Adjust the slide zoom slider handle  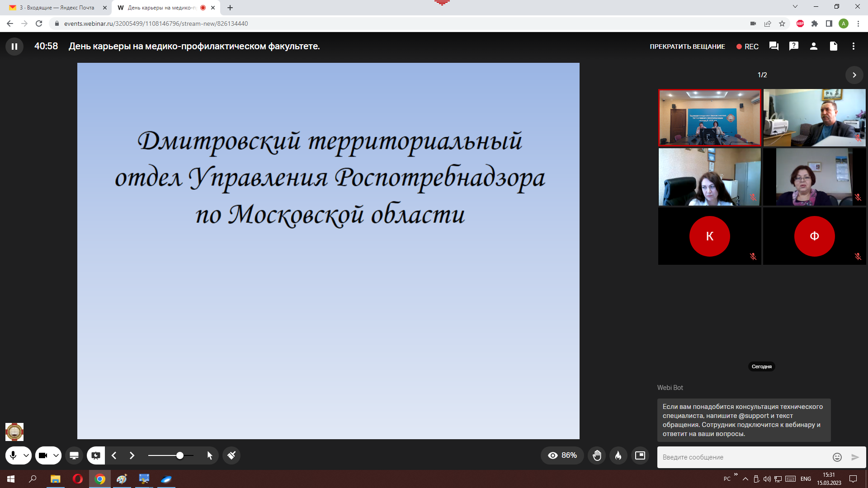[x=180, y=455]
